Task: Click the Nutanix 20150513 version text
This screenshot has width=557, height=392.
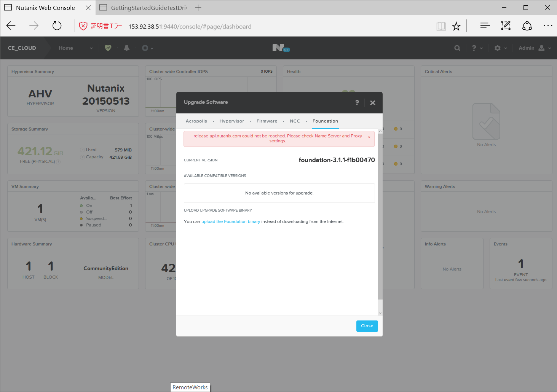Action: pyautogui.click(x=106, y=95)
